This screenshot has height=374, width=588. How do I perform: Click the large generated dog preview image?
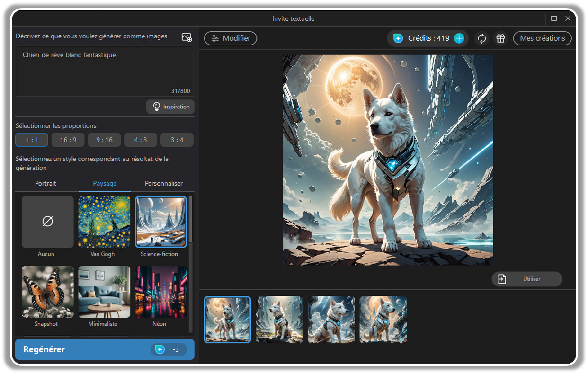[x=388, y=160]
